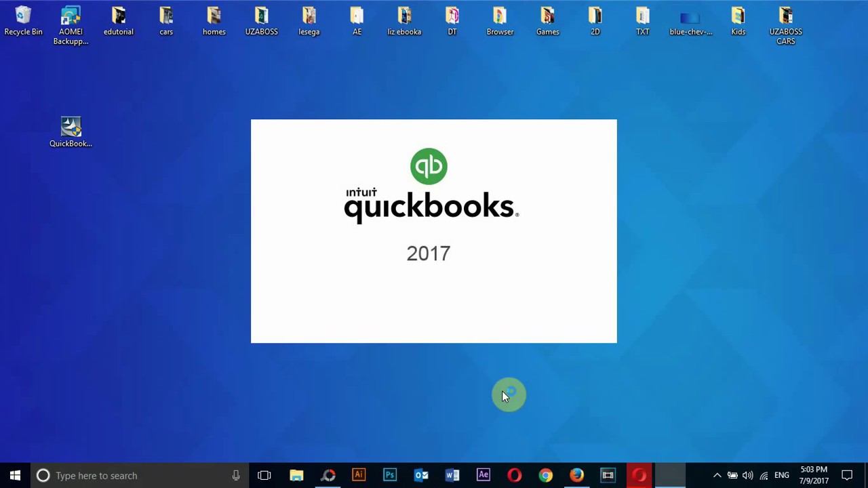Expand hidden system tray icons
Screen dimensions: 868x488
[717, 475]
